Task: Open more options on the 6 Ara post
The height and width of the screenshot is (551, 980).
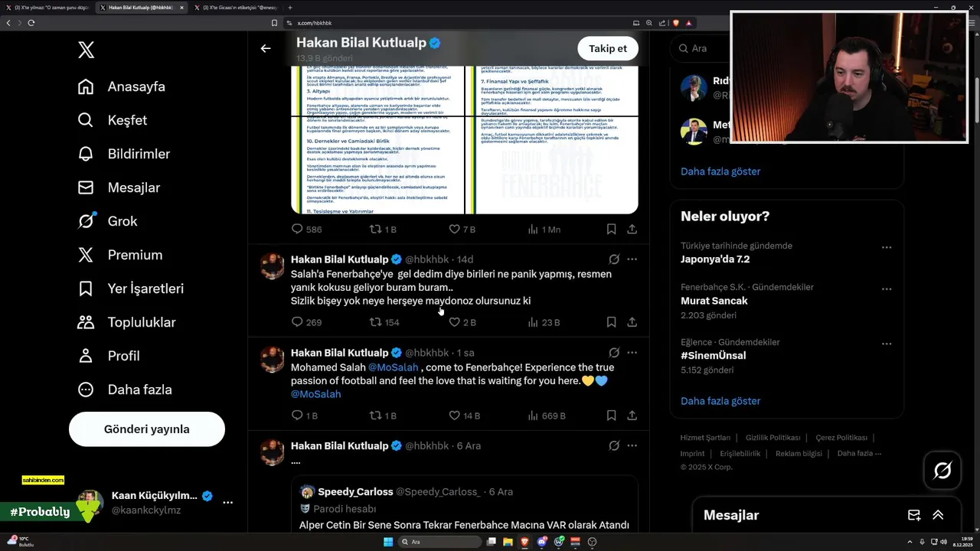Action: pyautogui.click(x=632, y=445)
